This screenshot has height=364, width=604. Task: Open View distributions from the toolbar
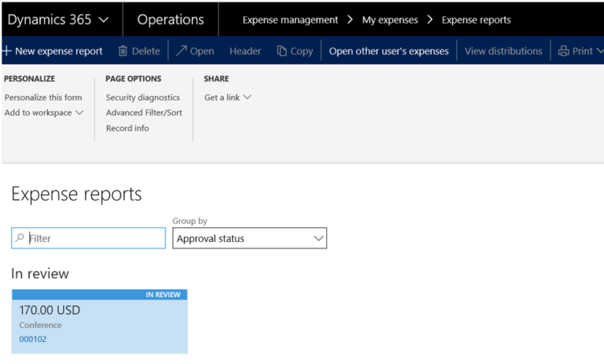(x=503, y=51)
